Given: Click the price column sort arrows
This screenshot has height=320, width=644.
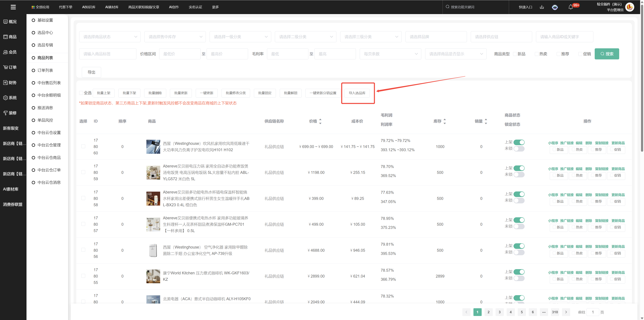Looking at the screenshot, I should [320, 121].
